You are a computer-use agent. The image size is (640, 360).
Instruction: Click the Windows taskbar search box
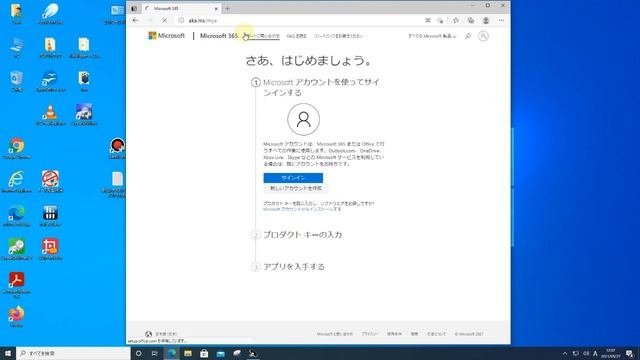click(73, 353)
